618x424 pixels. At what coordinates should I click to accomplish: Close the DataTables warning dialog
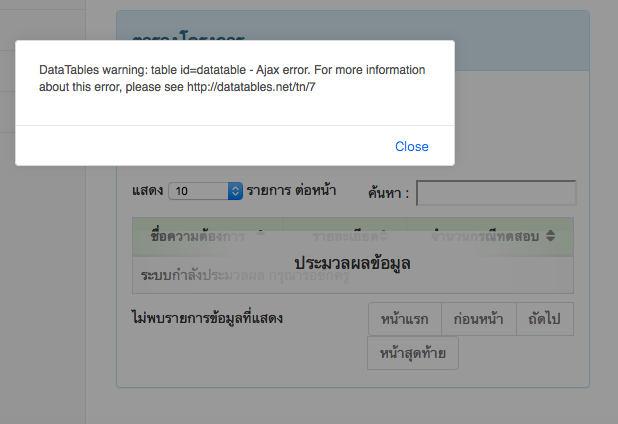[x=411, y=147]
